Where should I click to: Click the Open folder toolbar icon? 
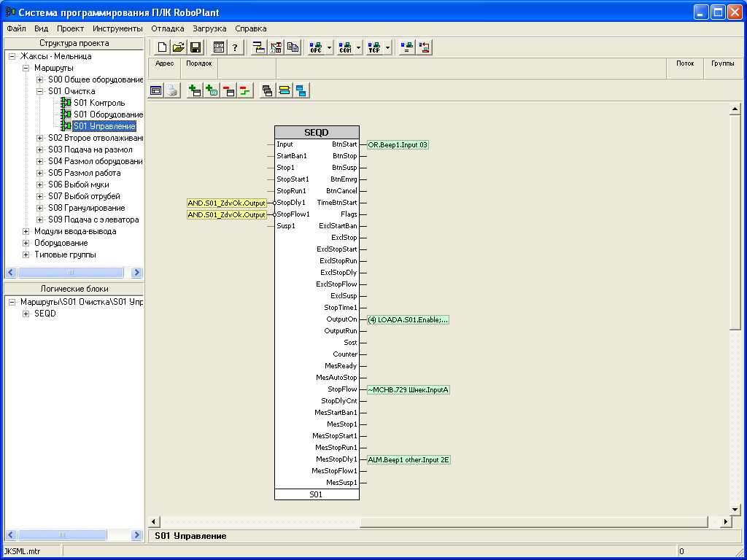[179, 47]
